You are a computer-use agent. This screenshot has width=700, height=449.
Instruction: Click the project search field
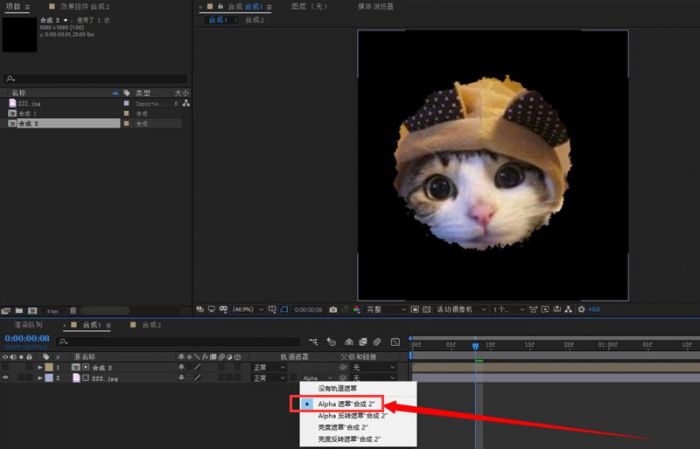click(x=95, y=78)
